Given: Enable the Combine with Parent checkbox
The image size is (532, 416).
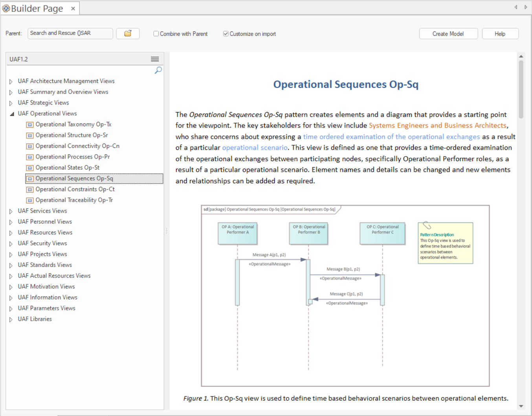Looking at the screenshot, I should point(156,34).
